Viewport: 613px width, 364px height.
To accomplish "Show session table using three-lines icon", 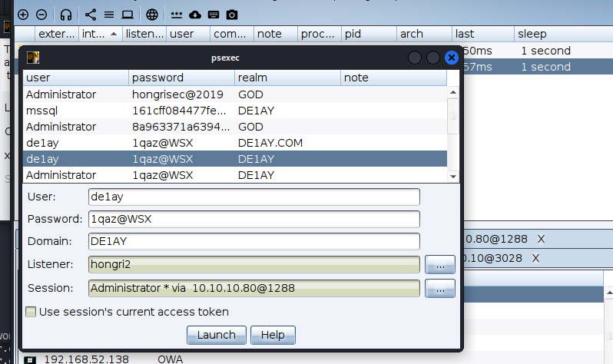I will [109, 15].
